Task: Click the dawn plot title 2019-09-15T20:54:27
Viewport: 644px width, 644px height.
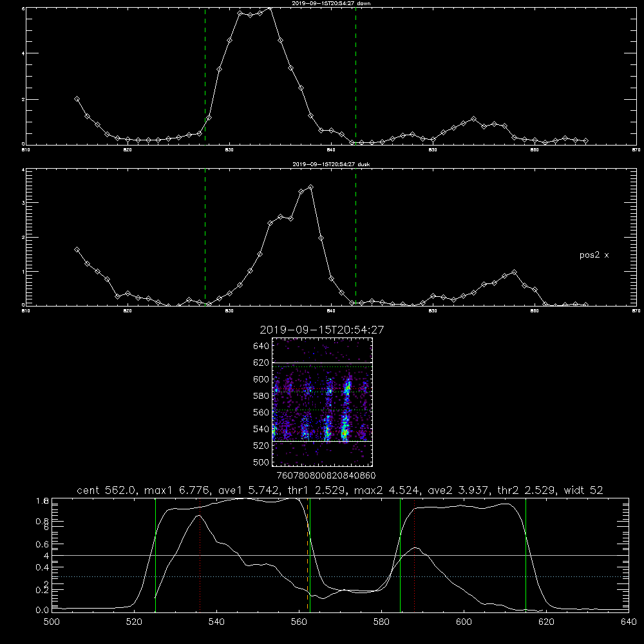Action: click(332, 3)
